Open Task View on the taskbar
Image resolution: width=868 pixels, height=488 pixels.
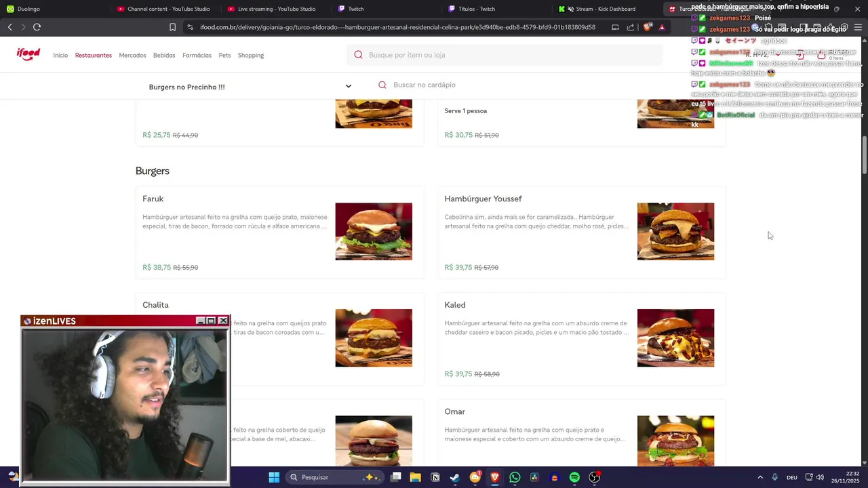[396, 477]
